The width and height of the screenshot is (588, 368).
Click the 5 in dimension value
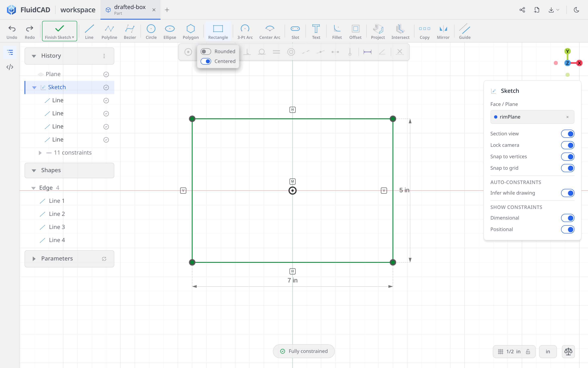coord(404,190)
